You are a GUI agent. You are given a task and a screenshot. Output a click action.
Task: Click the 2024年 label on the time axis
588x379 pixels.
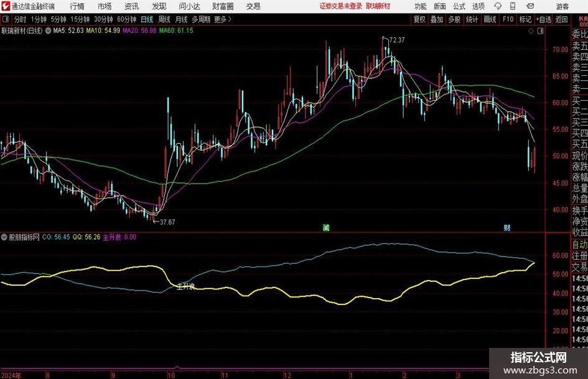(x=11, y=375)
